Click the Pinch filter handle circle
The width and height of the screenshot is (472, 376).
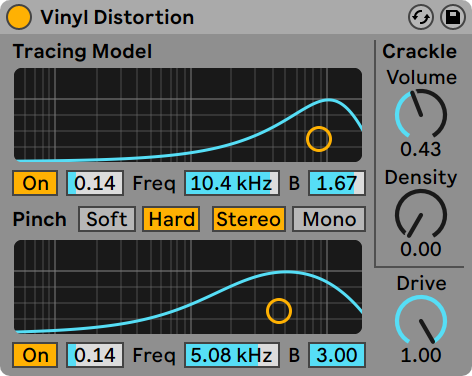(279, 311)
